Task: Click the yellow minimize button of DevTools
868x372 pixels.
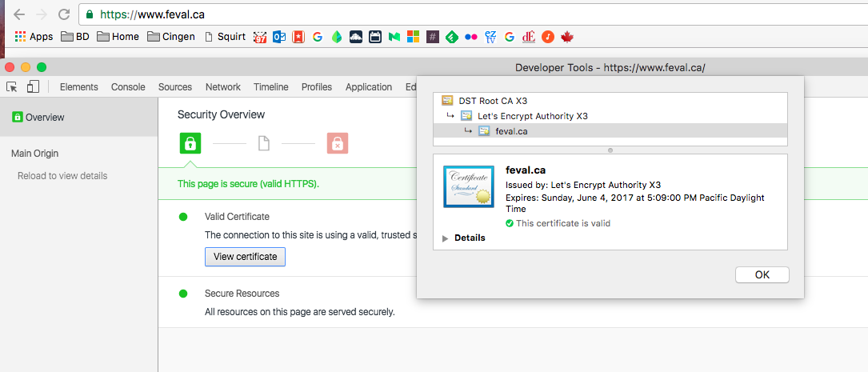Action: [26, 67]
